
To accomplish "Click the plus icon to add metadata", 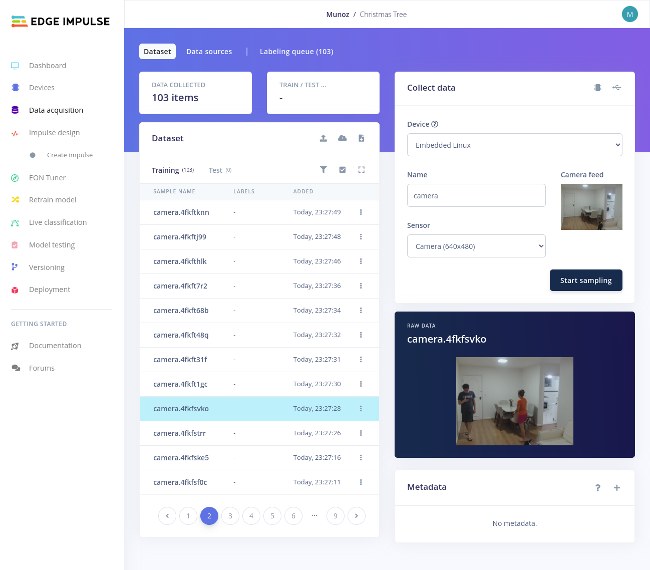I will click(x=616, y=487).
